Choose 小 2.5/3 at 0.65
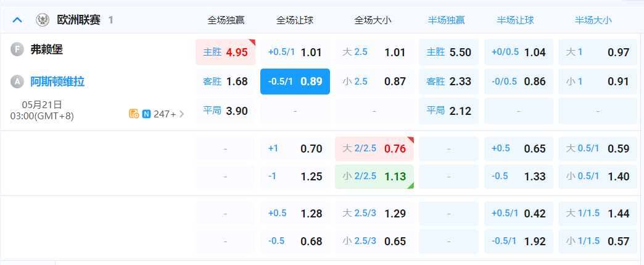The width and height of the screenshot is (644, 265). click(374, 241)
